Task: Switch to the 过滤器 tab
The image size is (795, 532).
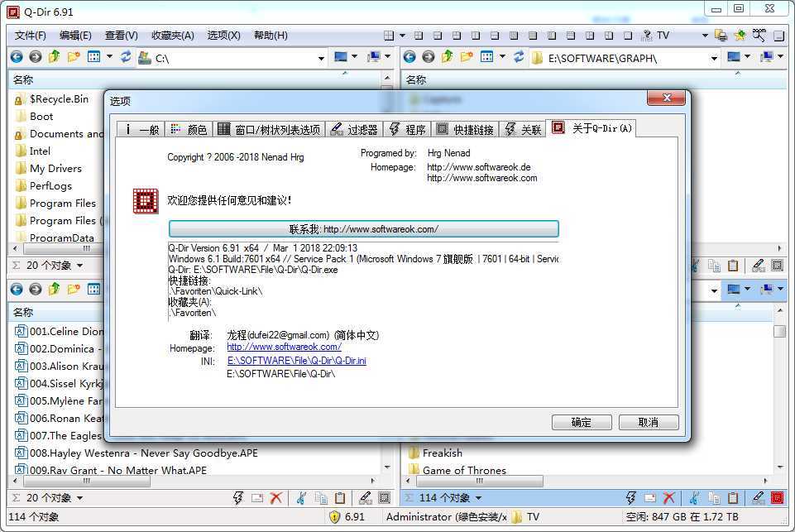Action: (354, 130)
